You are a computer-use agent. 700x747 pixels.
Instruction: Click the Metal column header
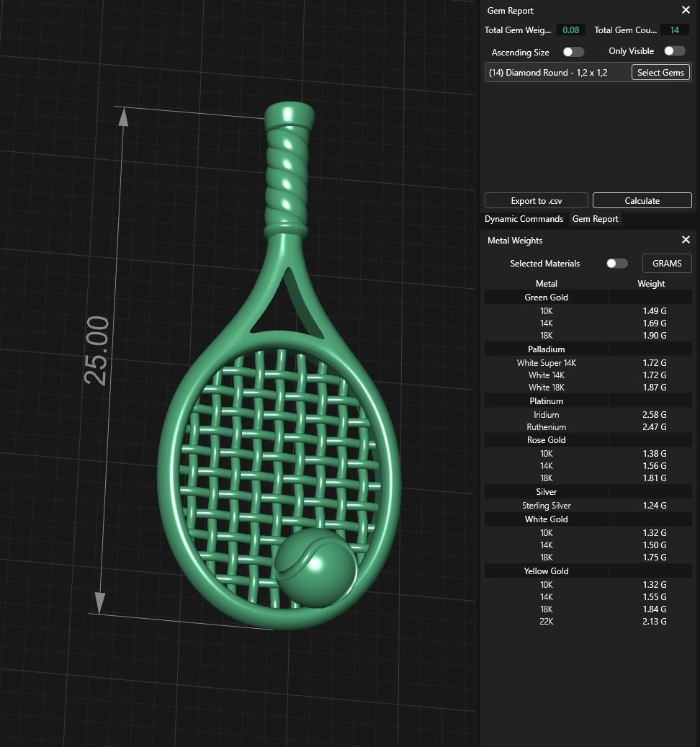(x=546, y=284)
